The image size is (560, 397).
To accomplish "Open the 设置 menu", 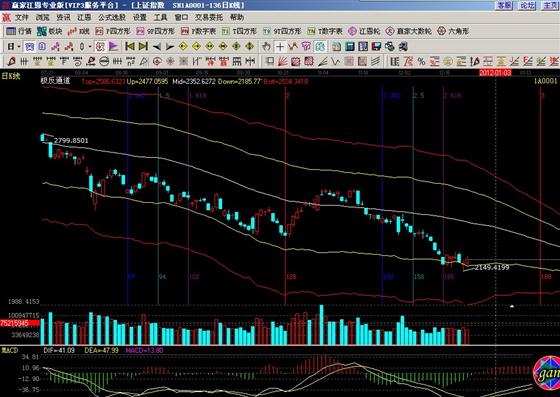I will (140, 17).
